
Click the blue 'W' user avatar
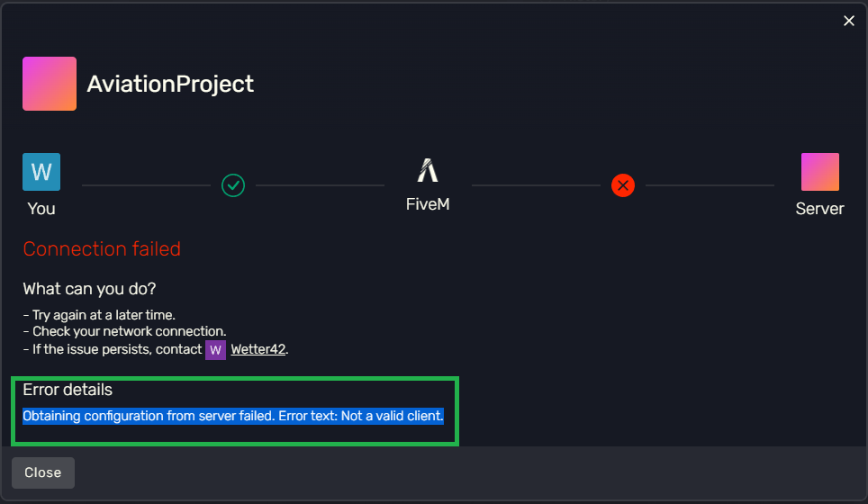pos(41,172)
